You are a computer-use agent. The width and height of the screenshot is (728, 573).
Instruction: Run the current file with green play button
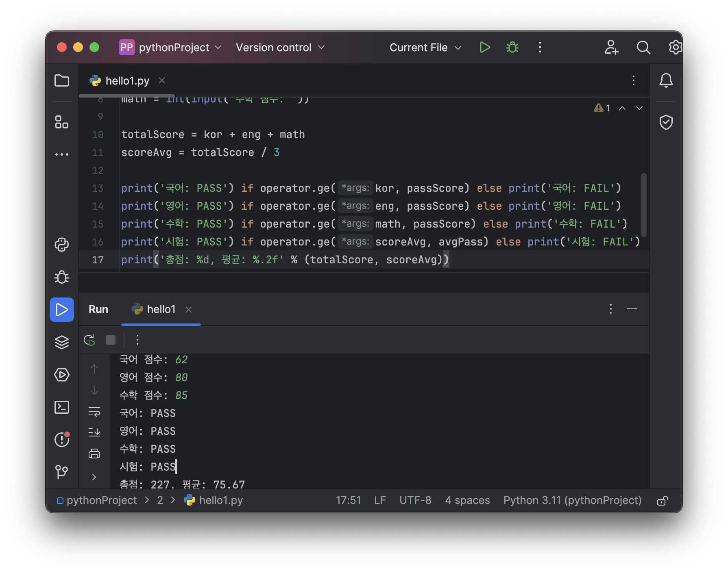click(484, 48)
